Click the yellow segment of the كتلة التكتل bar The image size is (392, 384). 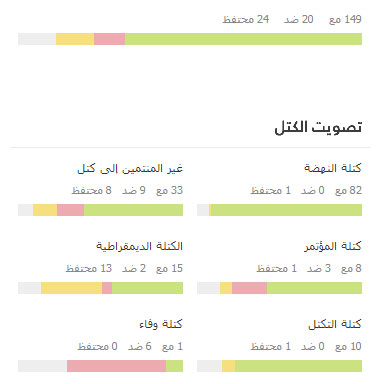pos(228,366)
